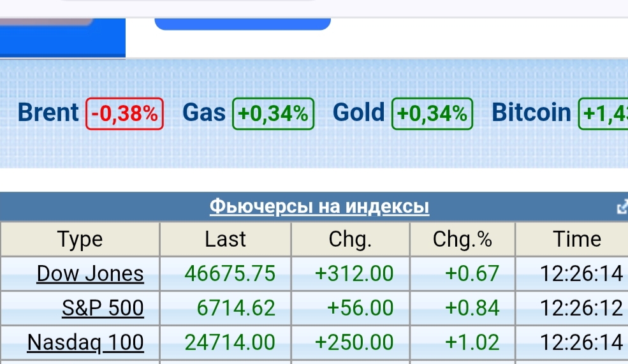This screenshot has width=628, height=364.
Task: Click the Brent ticker label
Action: [48, 113]
